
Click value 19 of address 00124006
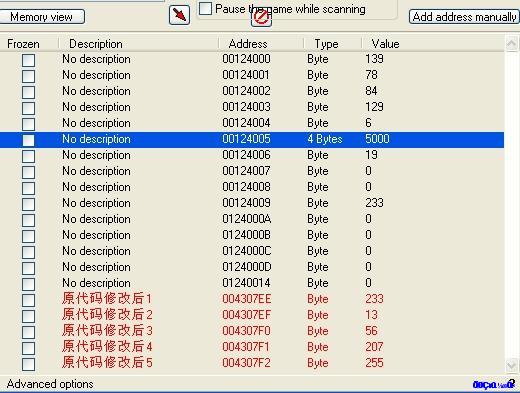(371, 155)
